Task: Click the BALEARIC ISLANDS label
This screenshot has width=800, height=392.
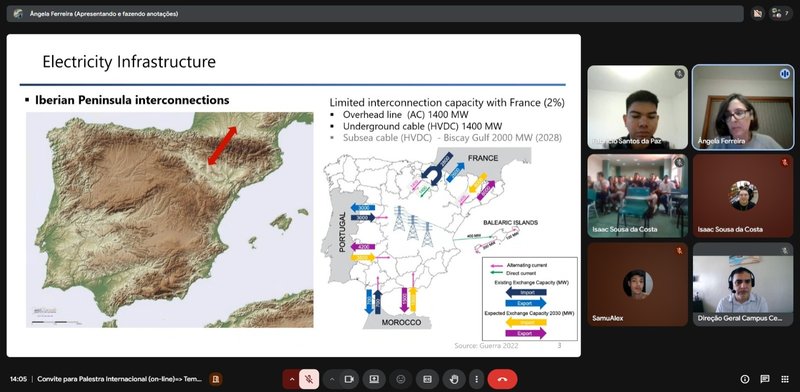Action: (510, 223)
